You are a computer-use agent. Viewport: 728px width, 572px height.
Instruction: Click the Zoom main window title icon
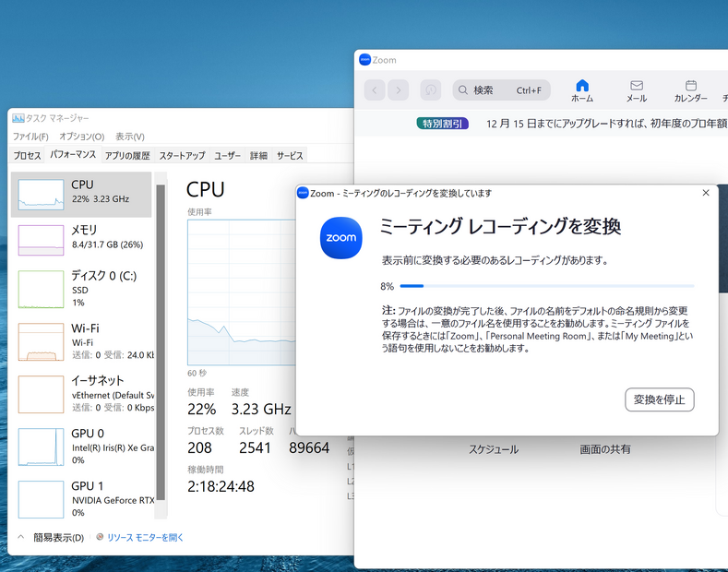[365, 60]
